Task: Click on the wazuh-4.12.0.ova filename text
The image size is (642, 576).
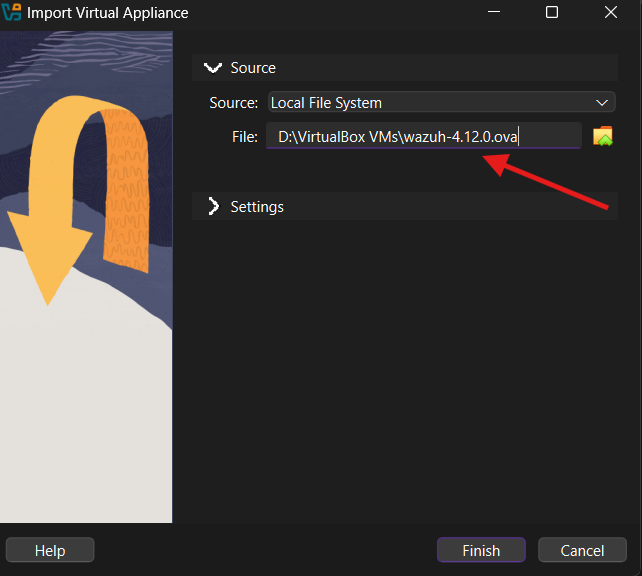Action: [460, 136]
